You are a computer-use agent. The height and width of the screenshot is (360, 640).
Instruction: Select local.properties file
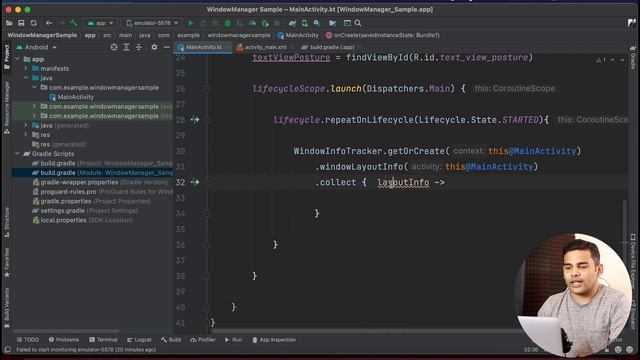tap(82, 220)
